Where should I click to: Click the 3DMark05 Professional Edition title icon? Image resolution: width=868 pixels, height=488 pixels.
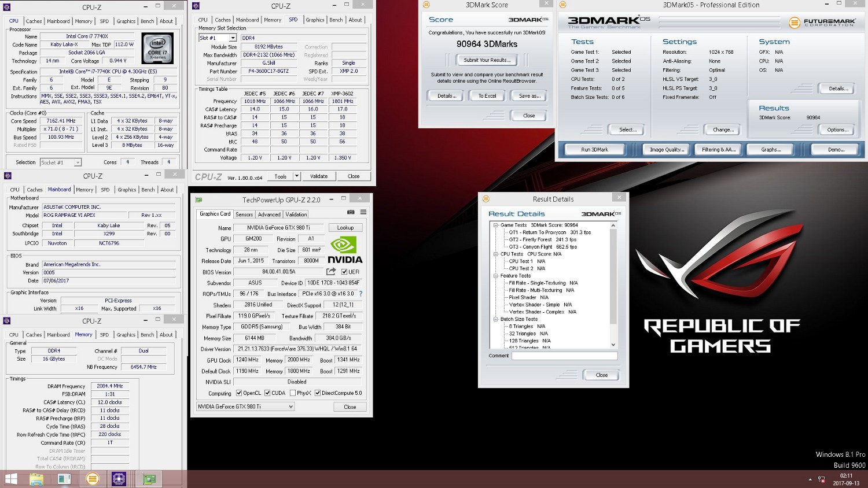pos(562,5)
